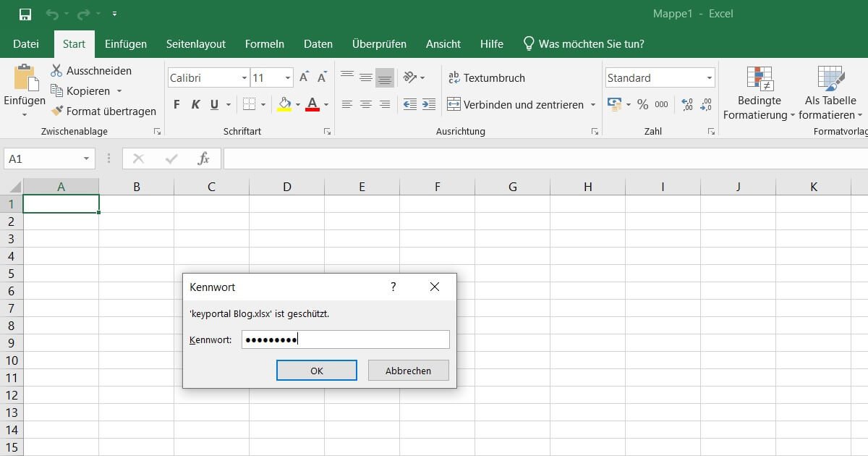Open the font size 11 dropdown
Screen dimensions: 868x456
point(288,78)
